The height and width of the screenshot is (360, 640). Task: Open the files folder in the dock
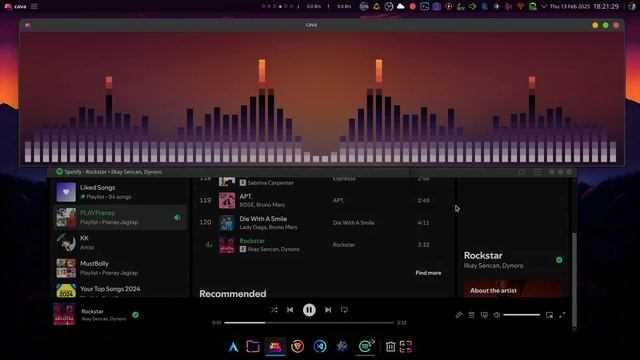253,346
